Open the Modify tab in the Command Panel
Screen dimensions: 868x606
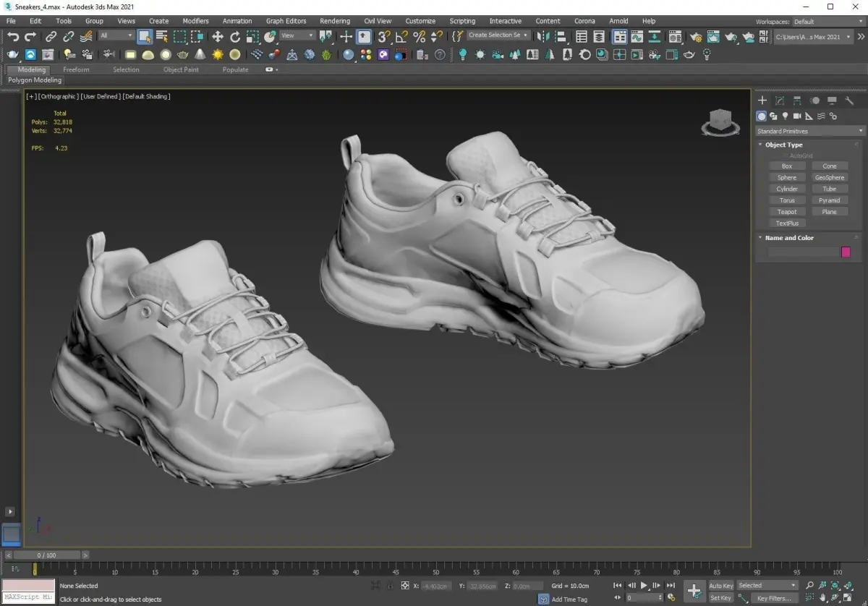pos(780,101)
